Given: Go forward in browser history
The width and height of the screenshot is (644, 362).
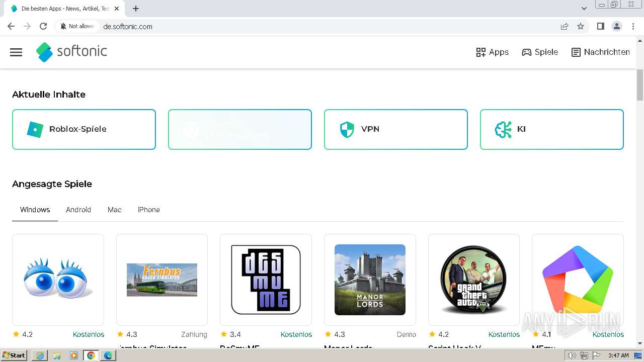Looking at the screenshot, I should tap(27, 26).
